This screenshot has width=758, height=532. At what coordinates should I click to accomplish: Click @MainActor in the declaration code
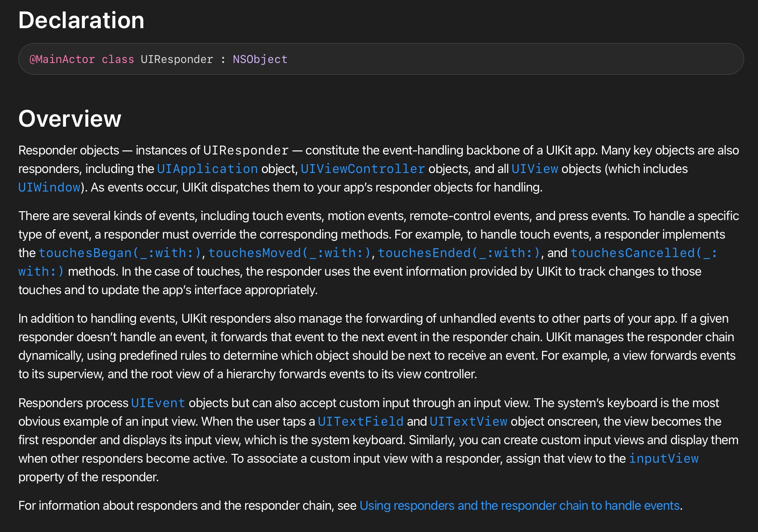point(62,59)
